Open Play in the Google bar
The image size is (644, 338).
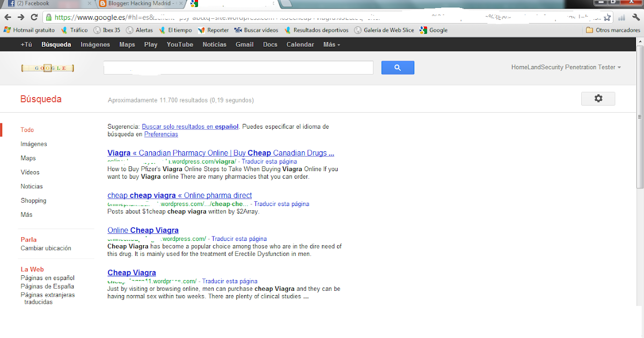[x=151, y=45]
